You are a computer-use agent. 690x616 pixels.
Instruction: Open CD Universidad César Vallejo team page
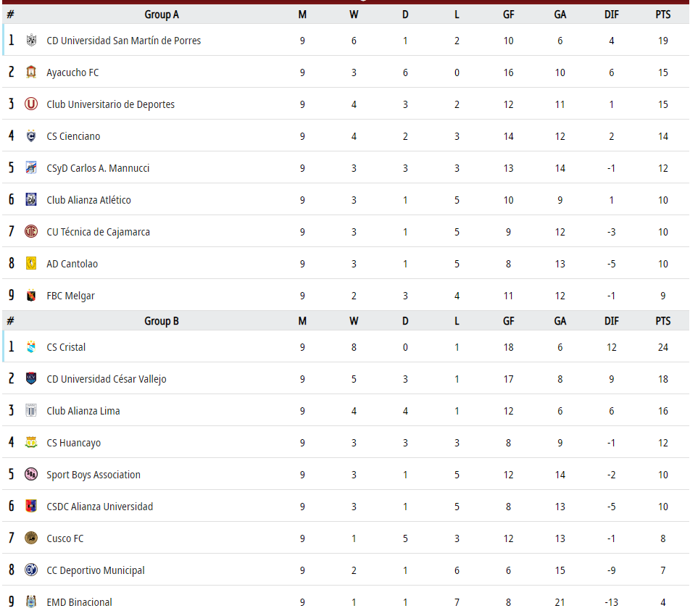pyautogui.click(x=107, y=379)
